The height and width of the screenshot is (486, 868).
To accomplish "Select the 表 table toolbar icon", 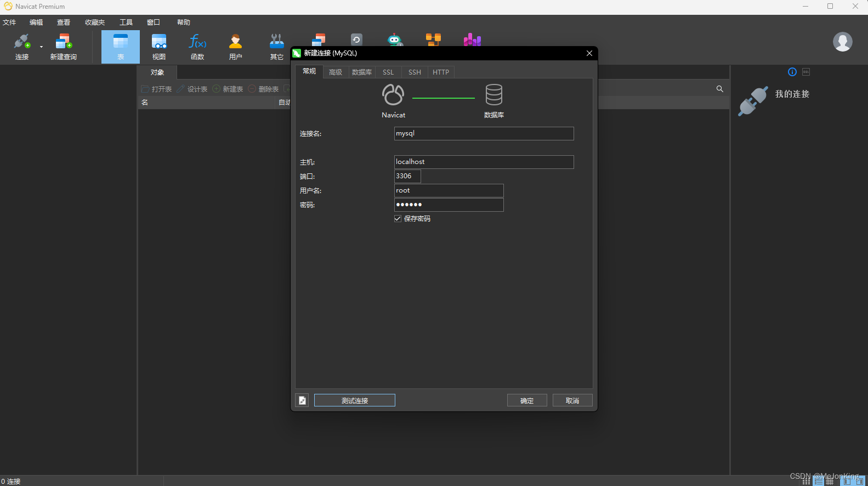I will click(121, 47).
